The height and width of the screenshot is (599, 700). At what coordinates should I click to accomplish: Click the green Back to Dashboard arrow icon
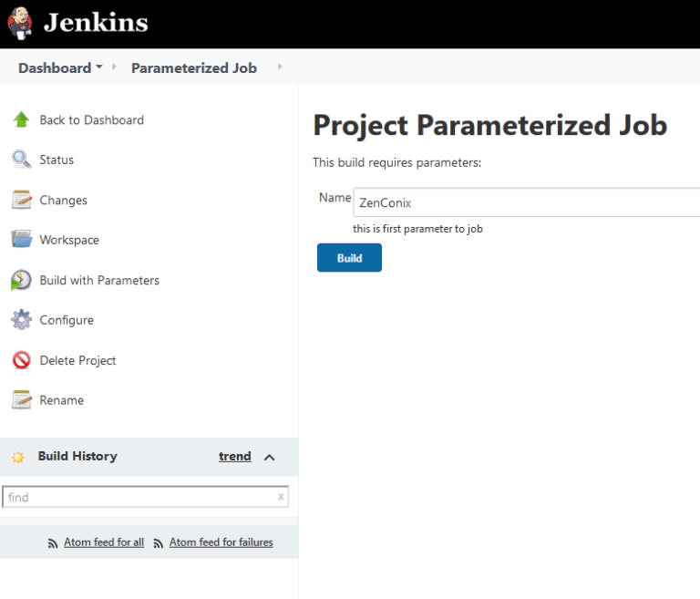coord(21,119)
